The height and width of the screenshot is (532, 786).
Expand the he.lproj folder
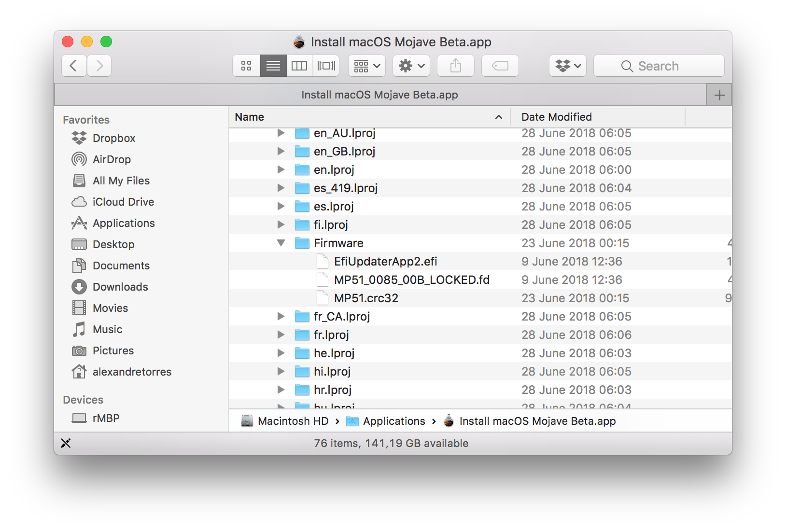[x=281, y=353]
